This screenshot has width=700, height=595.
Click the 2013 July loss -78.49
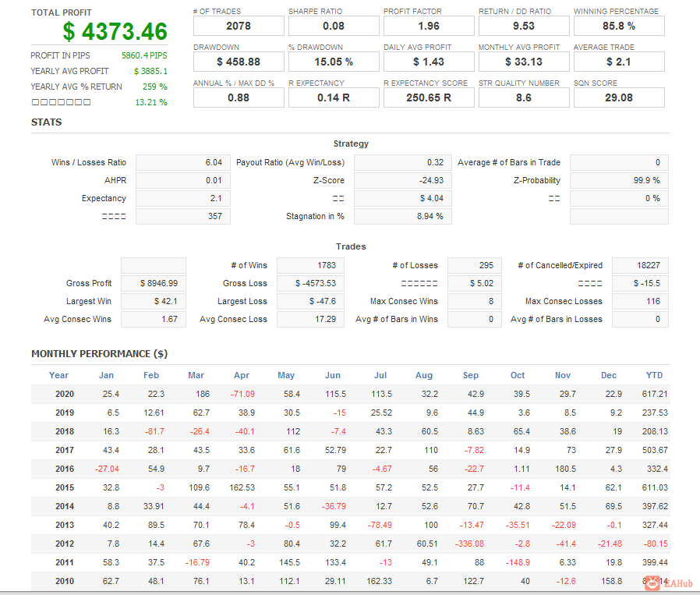coord(380,525)
